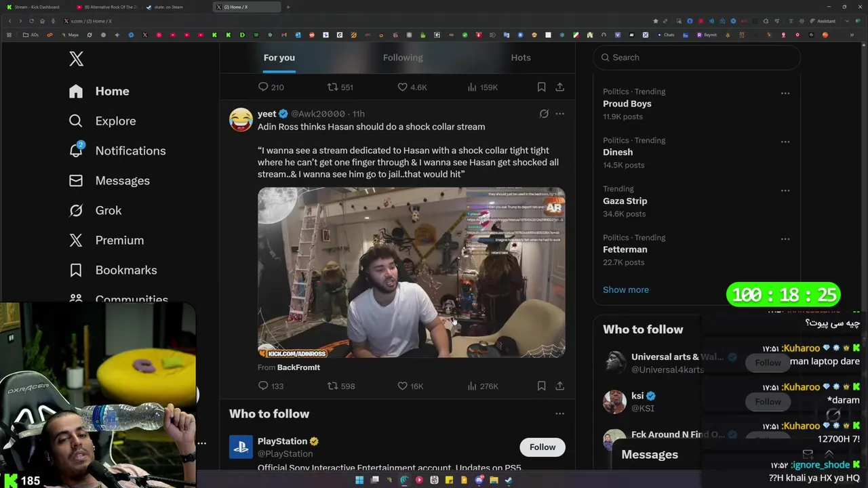
Task: Open File Explorer from the taskbar
Action: [x=494, y=481]
